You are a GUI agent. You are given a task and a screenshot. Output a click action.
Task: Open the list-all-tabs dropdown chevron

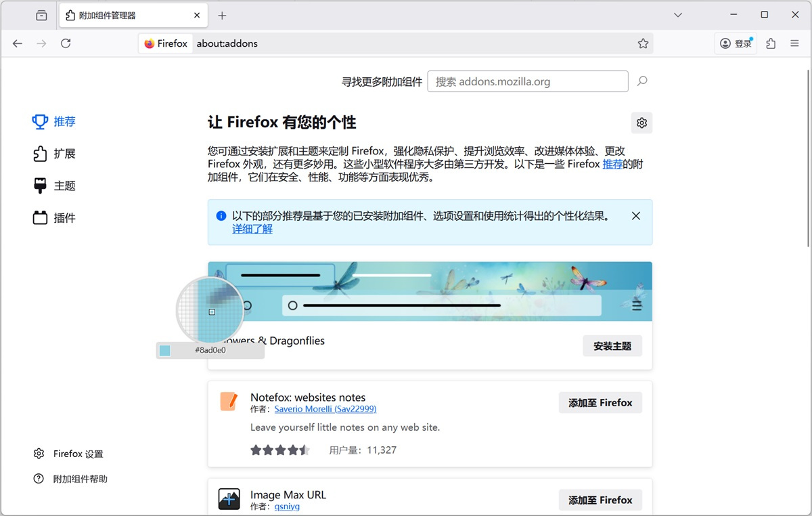pos(678,14)
